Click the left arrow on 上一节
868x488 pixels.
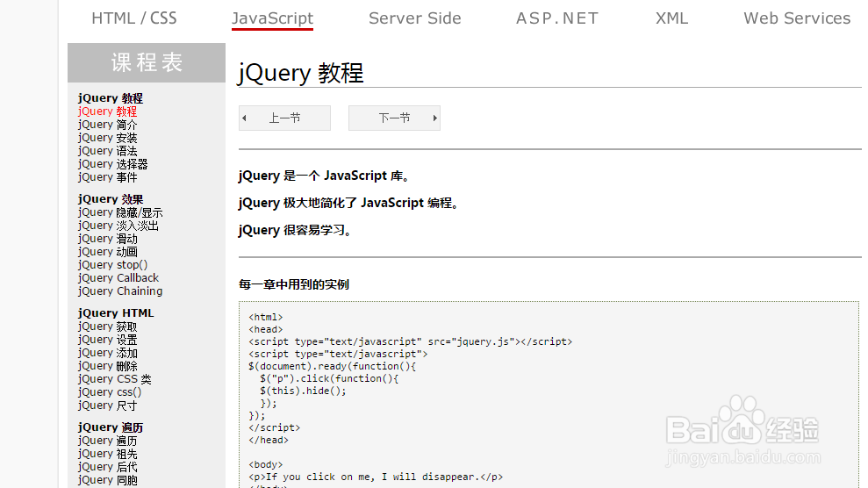pos(244,118)
